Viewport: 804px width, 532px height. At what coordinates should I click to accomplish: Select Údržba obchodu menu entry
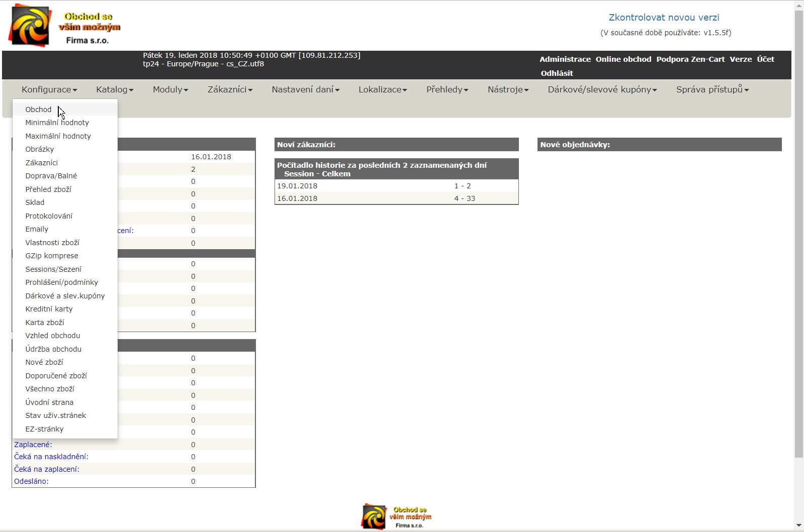tap(53, 349)
